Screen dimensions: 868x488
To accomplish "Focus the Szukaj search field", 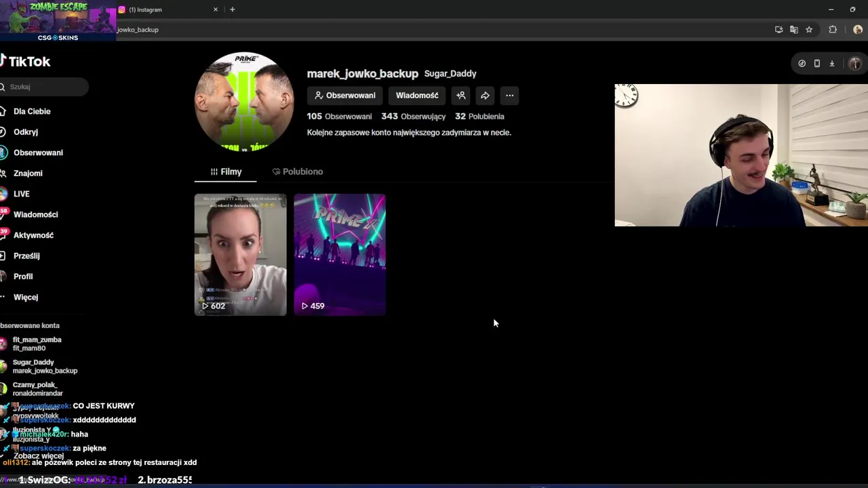I will [44, 87].
